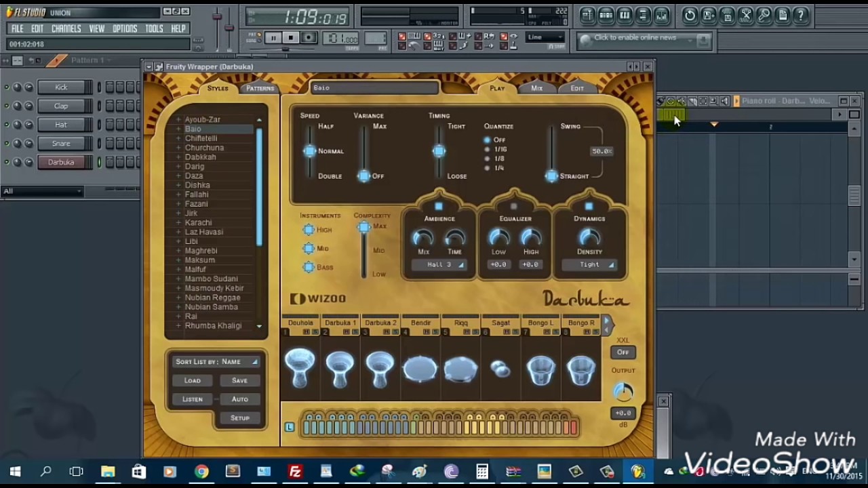Toggle the Dynamics section LED
The width and height of the screenshot is (868, 488).
(589, 206)
